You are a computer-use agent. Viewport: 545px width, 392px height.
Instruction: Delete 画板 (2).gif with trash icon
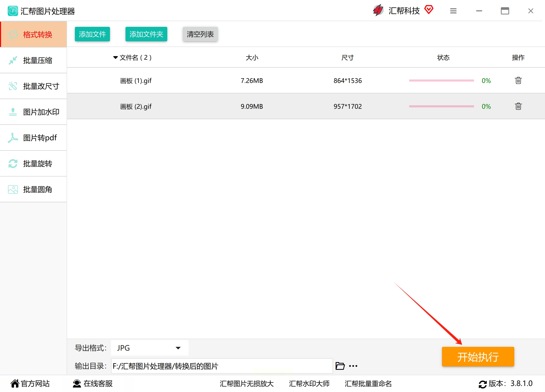coord(518,106)
